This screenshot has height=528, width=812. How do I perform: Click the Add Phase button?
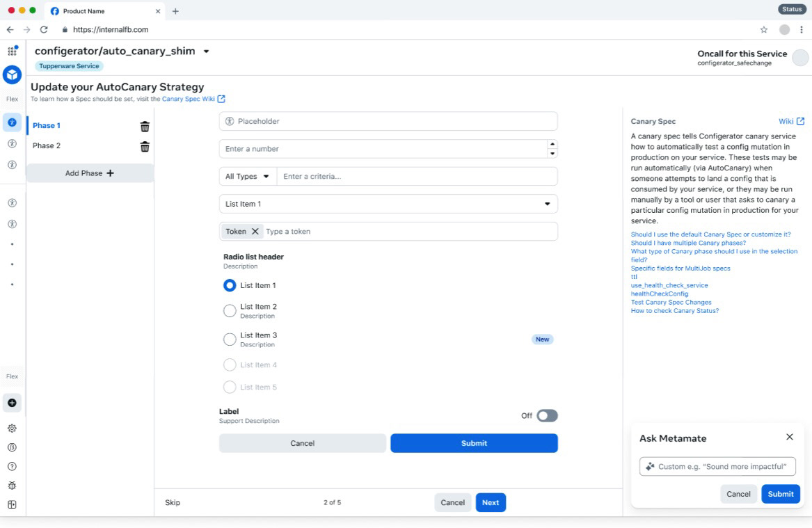tap(90, 173)
